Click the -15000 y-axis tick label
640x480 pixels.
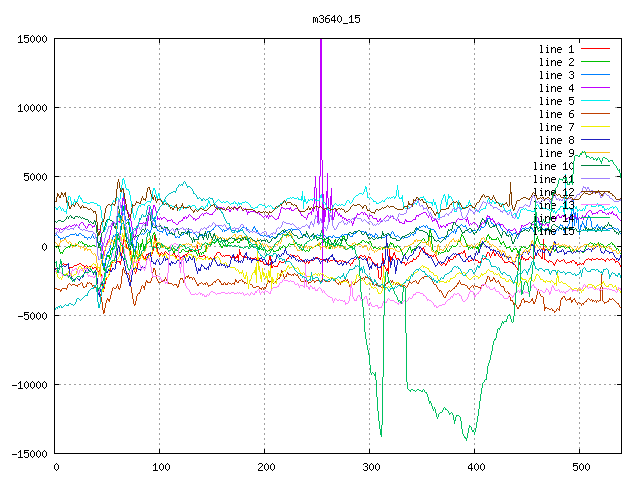[x=28, y=454]
